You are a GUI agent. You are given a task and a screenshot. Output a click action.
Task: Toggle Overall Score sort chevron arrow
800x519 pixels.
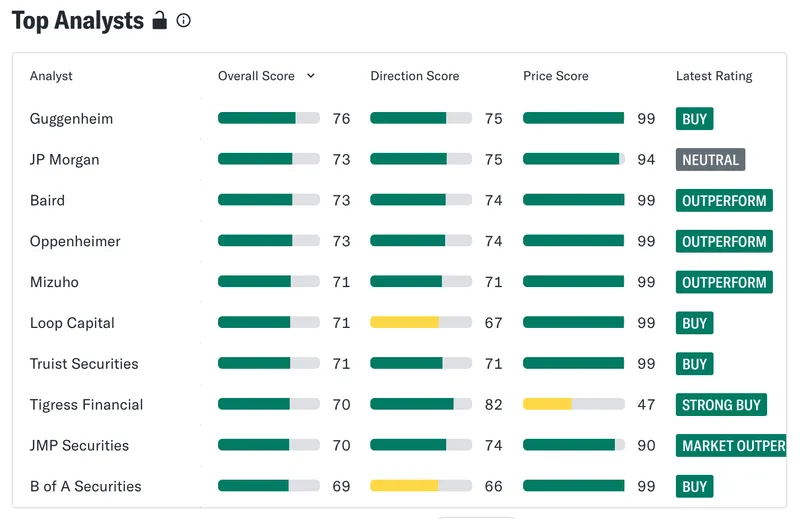click(311, 76)
